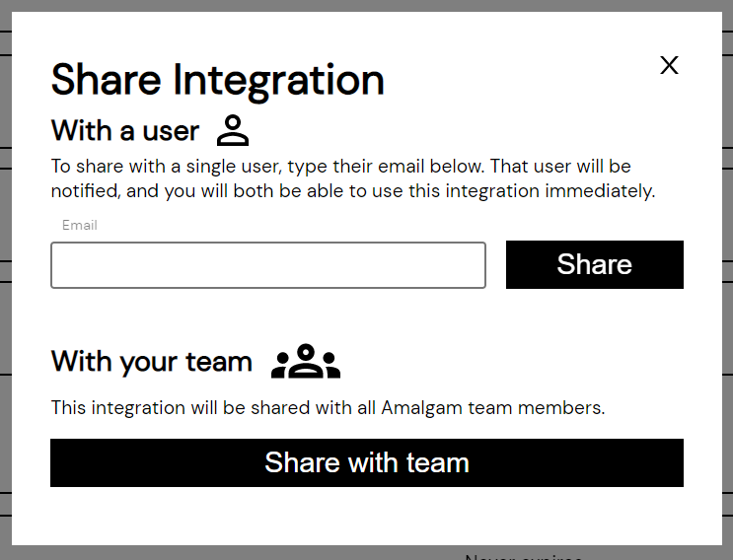Click empty space between Share and team sections

coord(367,315)
